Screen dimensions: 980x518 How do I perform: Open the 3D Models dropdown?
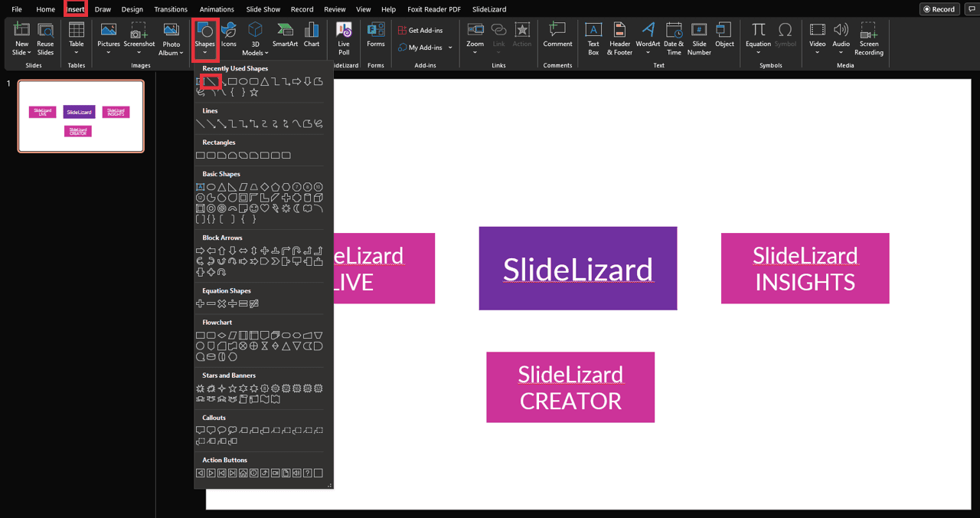[255, 52]
